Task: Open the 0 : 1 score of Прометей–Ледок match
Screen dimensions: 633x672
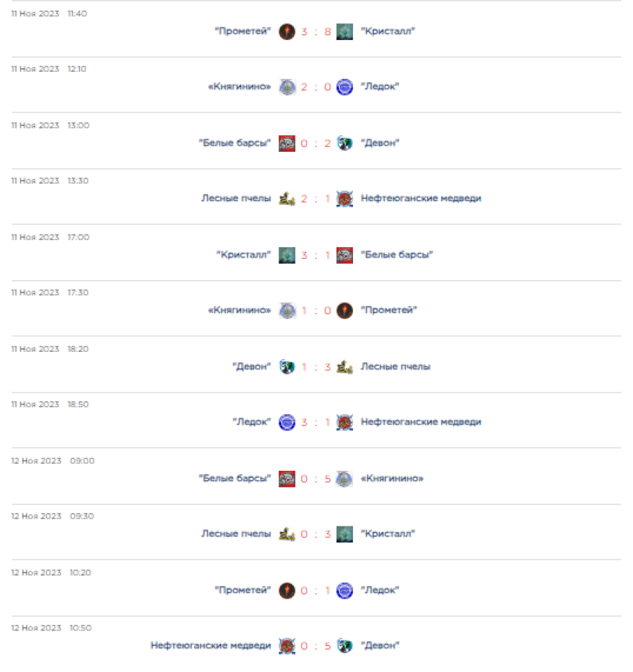Action: pyautogui.click(x=315, y=590)
